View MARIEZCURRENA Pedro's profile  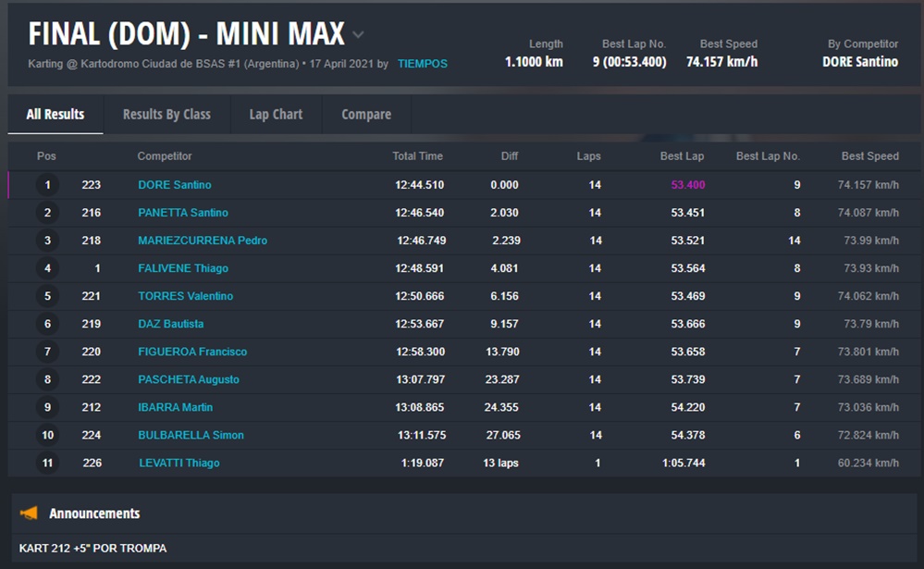coord(203,241)
